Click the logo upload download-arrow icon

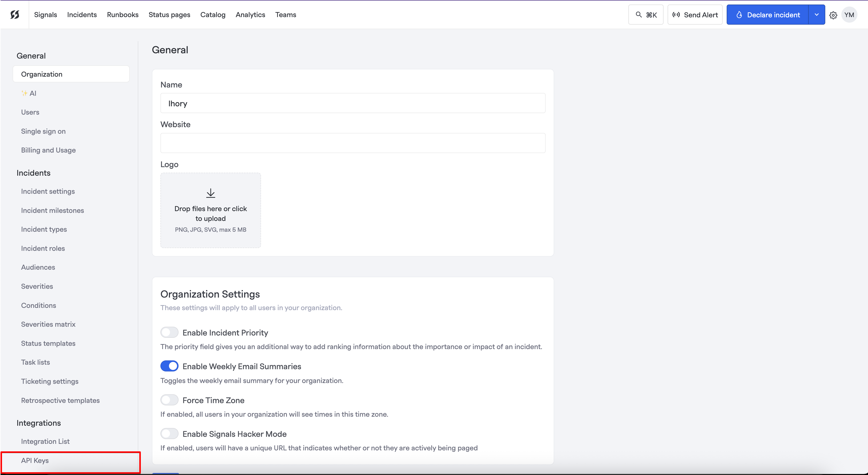(211, 193)
